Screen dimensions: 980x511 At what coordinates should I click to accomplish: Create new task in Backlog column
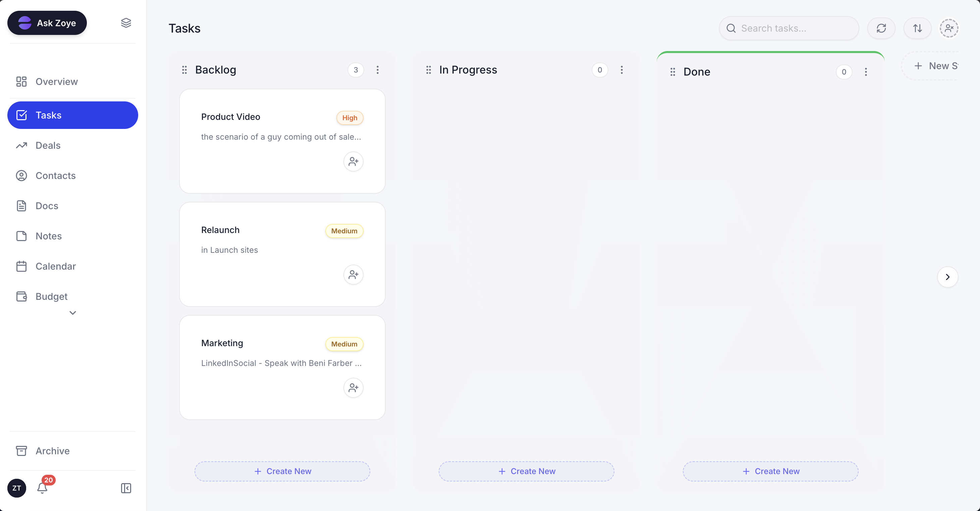(x=282, y=471)
